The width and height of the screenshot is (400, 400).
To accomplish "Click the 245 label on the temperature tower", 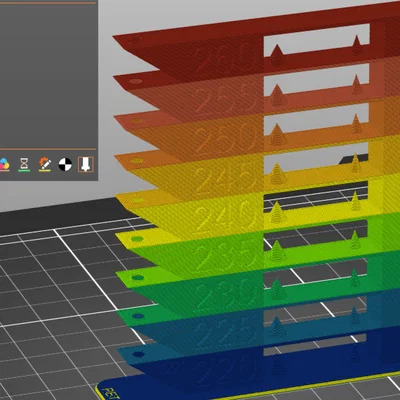I will (x=226, y=179).
